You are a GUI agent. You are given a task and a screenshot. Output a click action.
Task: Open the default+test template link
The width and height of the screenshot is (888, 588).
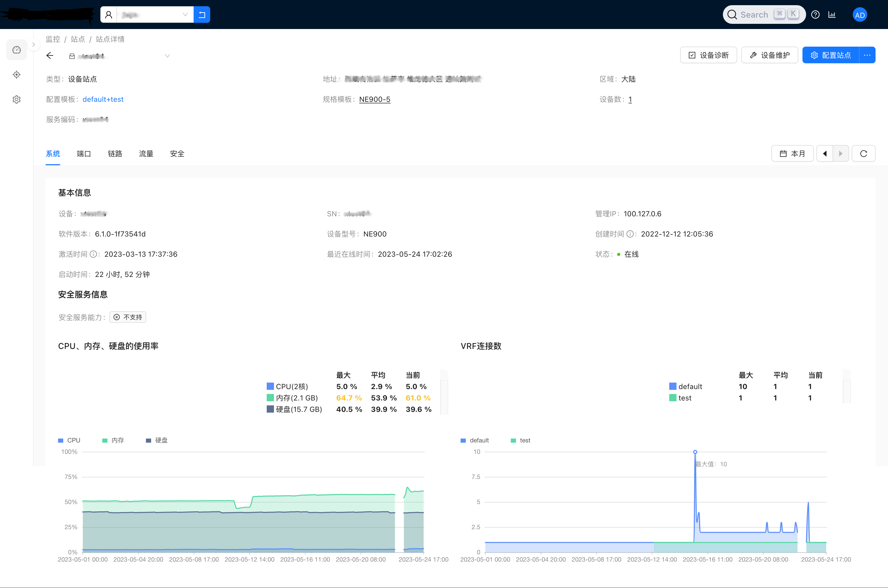click(103, 99)
